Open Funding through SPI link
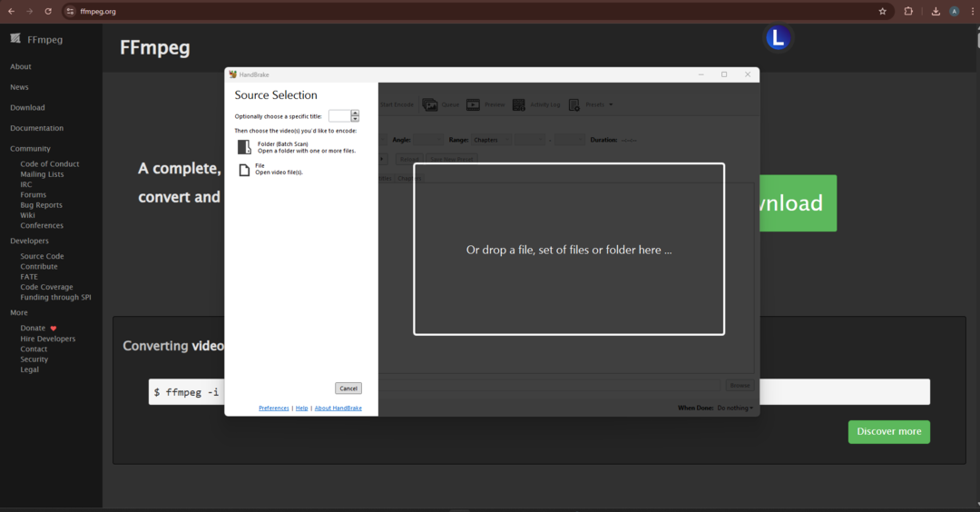 [x=55, y=298]
